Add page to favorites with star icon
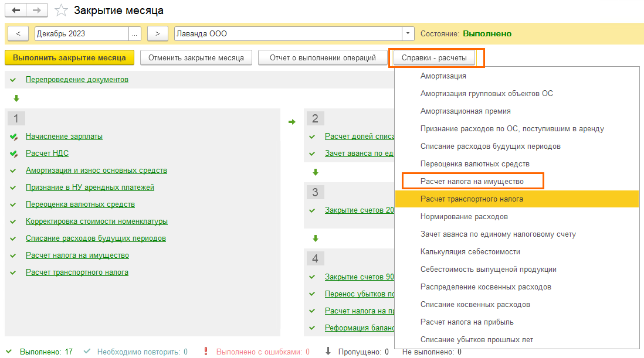The image size is (644, 358). pos(60,11)
